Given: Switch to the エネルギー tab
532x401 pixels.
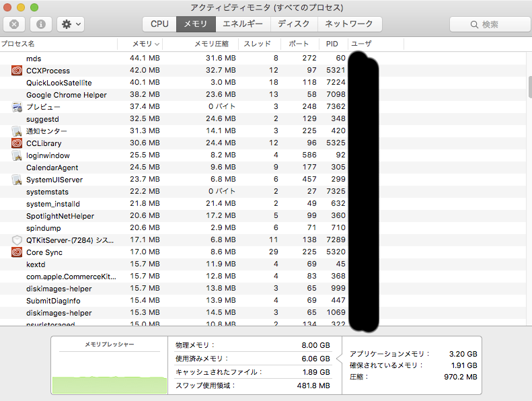Looking at the screenshot, I should pyautogui.click(x=243, y=24).
